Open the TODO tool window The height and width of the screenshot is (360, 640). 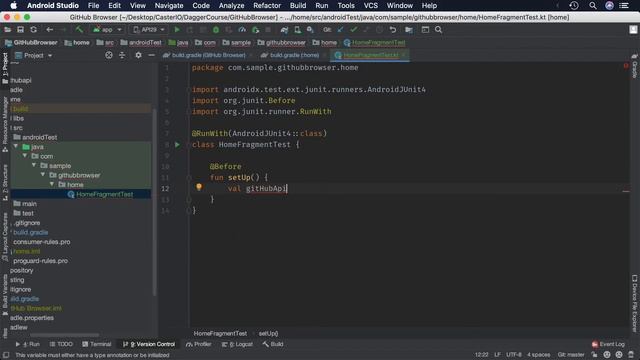tap(61, 344)
